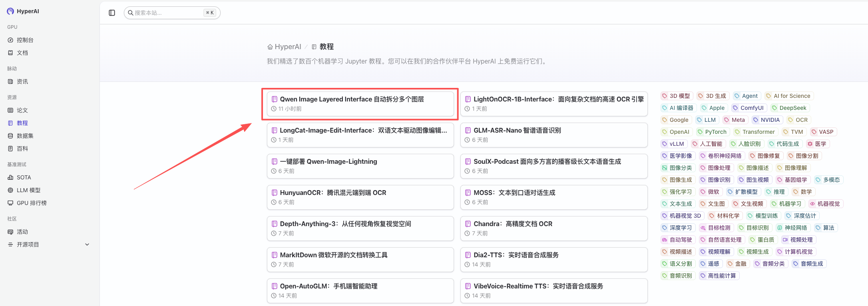Open VibeVoice-Realtime TTS card

554,291
